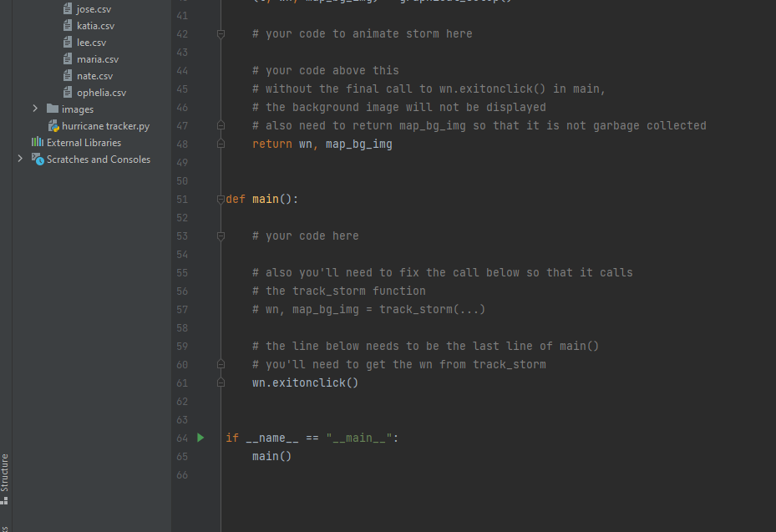Viewport: 776px width, 532px height.
Task: Click the ophelia.csv file icon
Action: (68, 93)
